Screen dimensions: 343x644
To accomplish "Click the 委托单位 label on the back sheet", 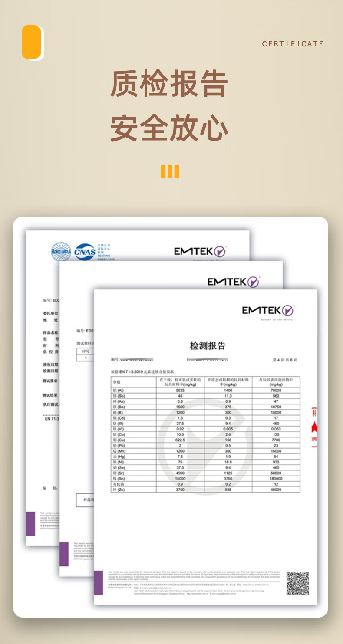I will click(50, 313).
